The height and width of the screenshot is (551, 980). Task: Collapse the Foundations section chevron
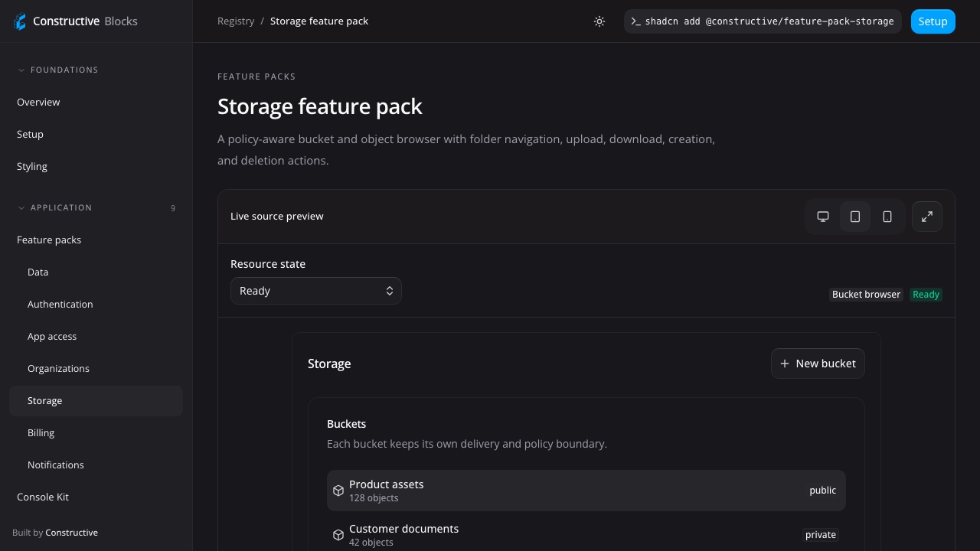(x=21, y=70)
